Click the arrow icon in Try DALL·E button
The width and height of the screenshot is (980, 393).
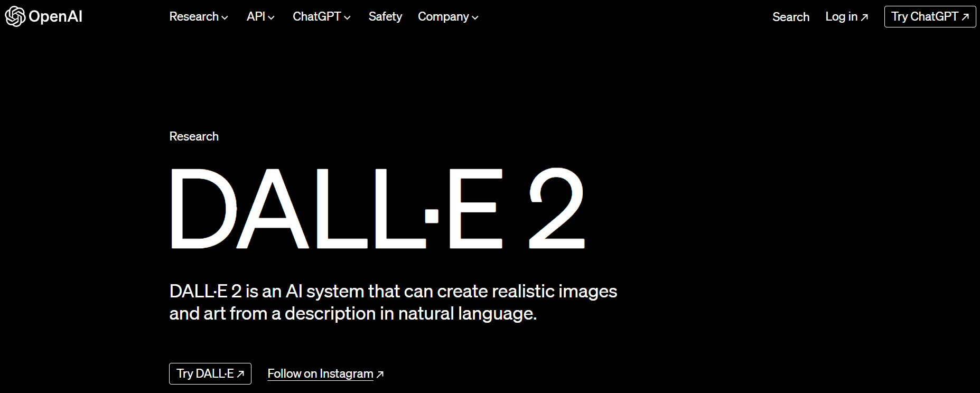click(240, 374)
